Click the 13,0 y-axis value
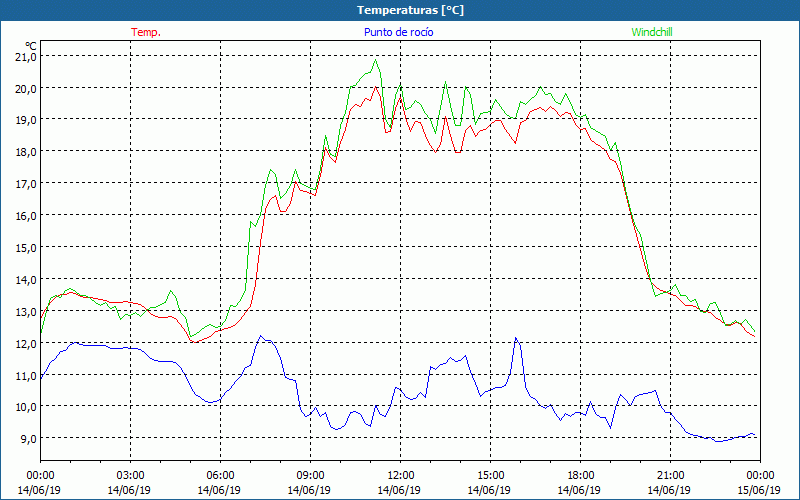800x500 pixels. point(26,311)
